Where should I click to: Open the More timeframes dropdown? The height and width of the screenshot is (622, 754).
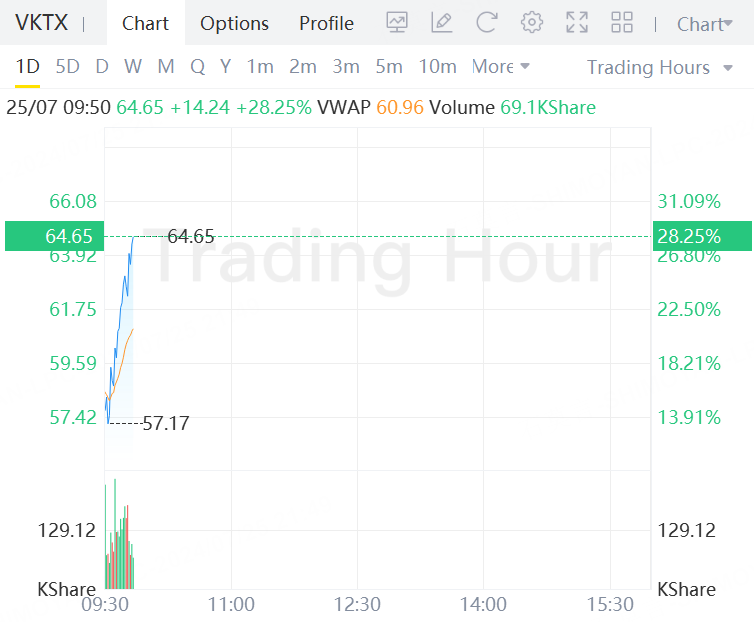click(500, 67)
